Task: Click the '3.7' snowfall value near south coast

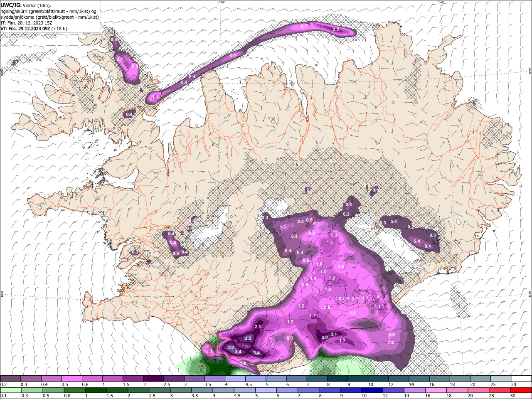Action: [x=232, y=347]
